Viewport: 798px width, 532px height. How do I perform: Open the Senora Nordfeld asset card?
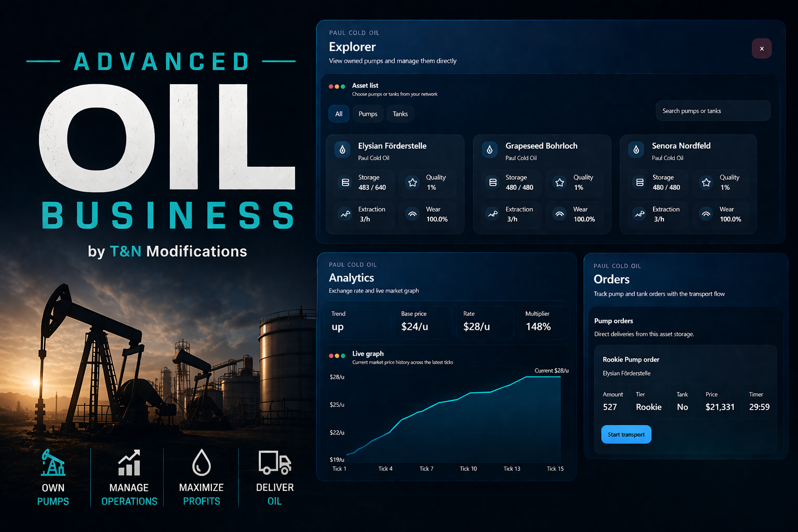coord(688,184)
